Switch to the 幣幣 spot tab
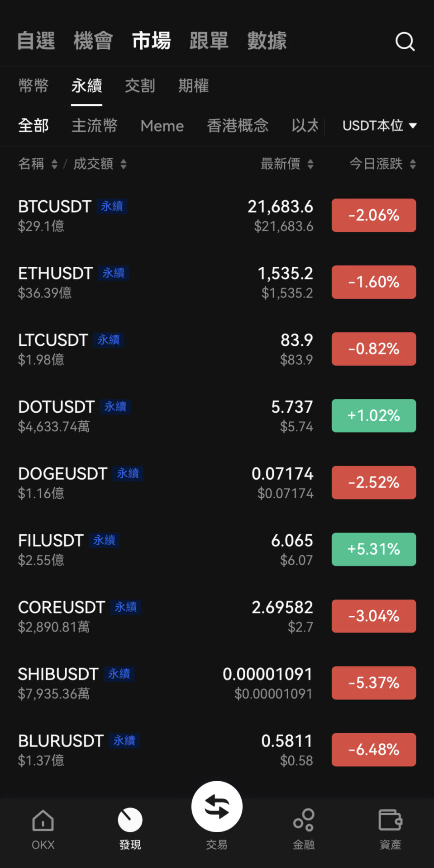The width and height of the screenshot is (434, 868). pos(33,85)
